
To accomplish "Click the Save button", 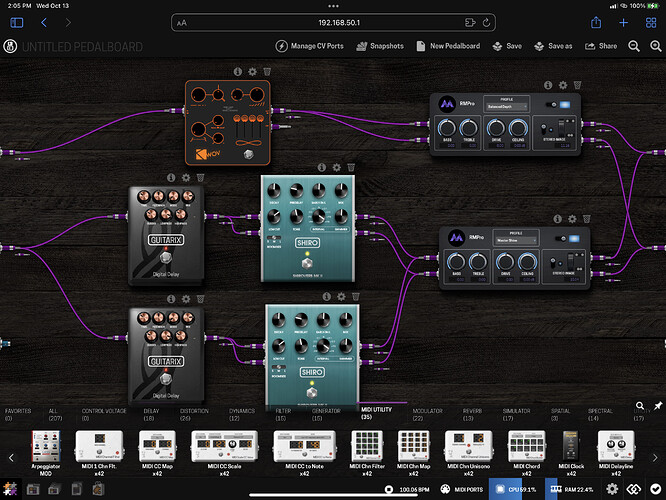I will click(507, 46).
